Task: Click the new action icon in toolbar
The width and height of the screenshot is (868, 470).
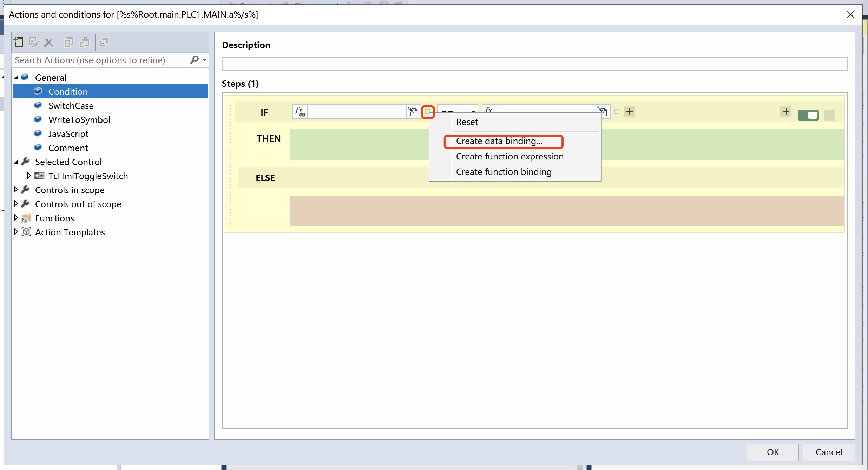Action: pyautogui.click(x=18, y=42)
